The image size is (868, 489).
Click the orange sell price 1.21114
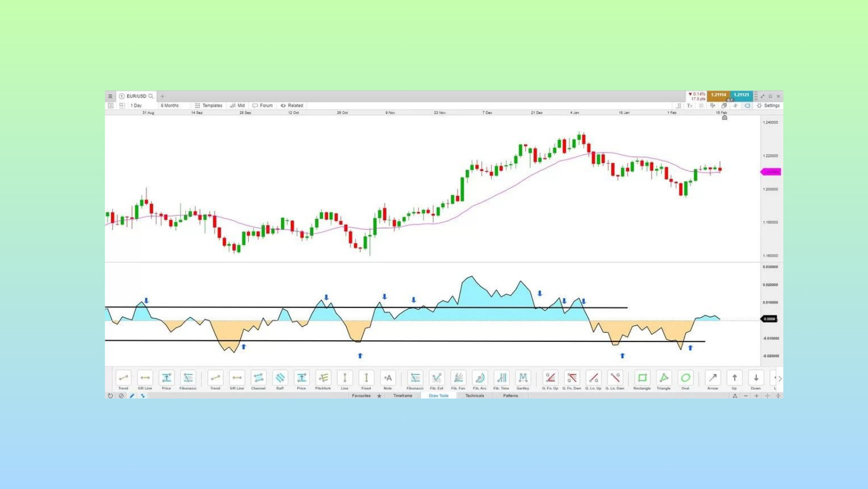tap(718, 96)
